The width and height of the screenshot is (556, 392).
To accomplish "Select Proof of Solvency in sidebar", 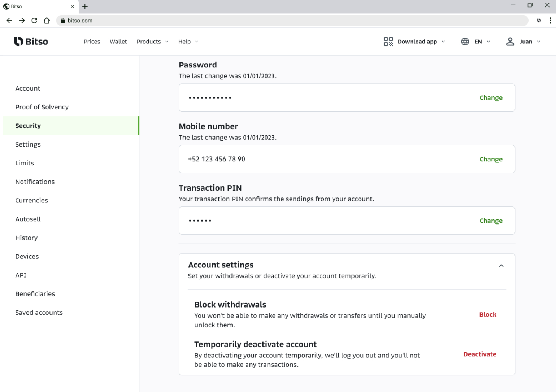I will point(42,107).
